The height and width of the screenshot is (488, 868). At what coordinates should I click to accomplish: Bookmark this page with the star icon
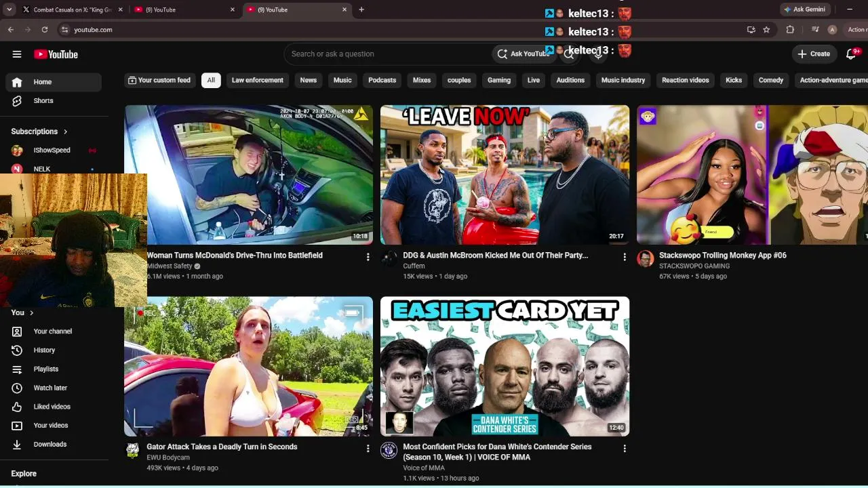766,30
